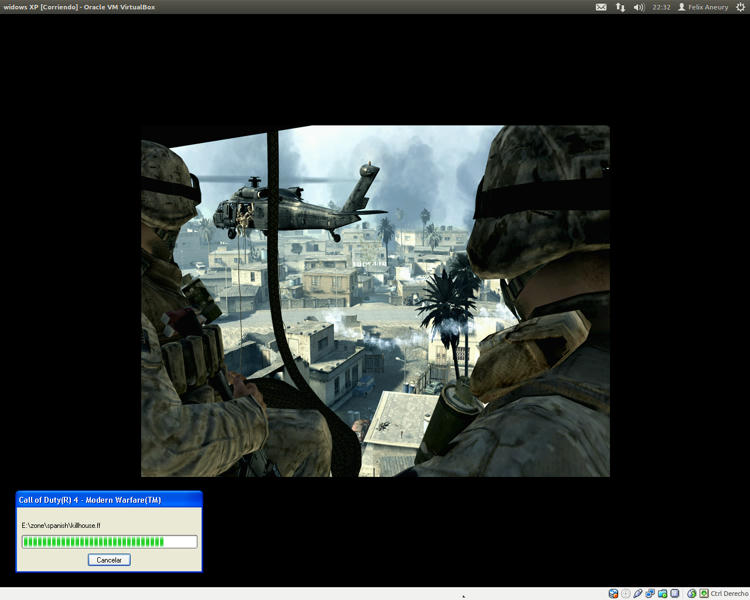Click the VirtualBox hard disk activity icon
This screenshot has width=750, height=600.
coord(613,594)
